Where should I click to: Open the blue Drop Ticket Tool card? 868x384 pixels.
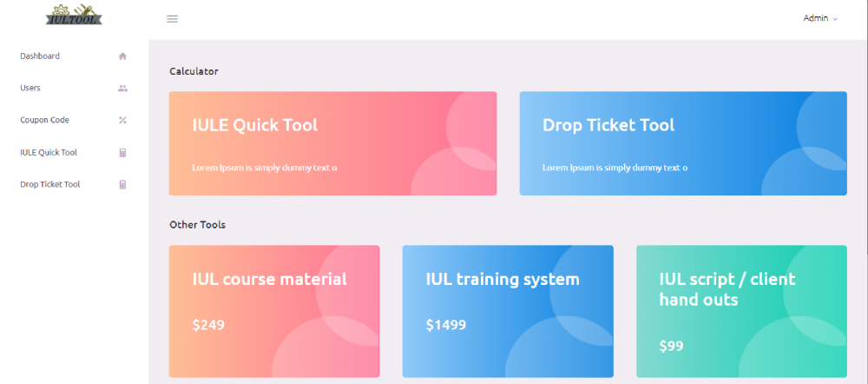pos(682,143)
